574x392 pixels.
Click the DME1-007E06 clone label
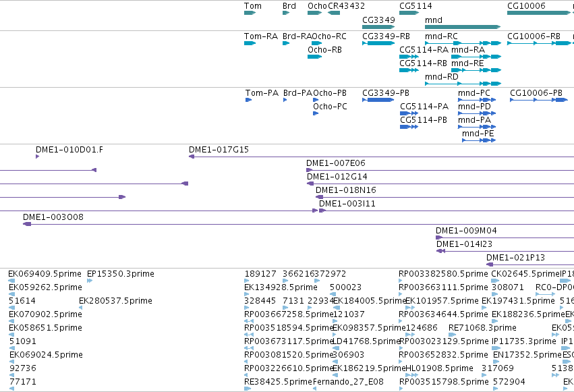(336, 163)
